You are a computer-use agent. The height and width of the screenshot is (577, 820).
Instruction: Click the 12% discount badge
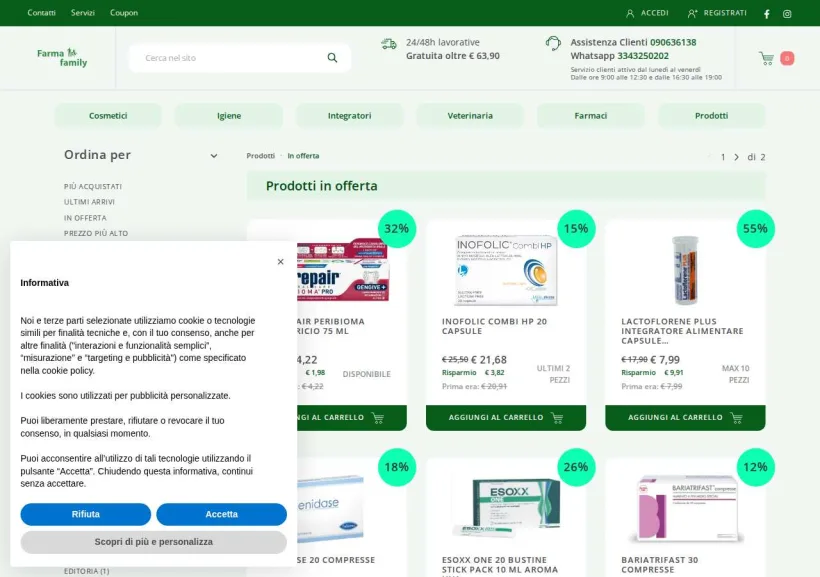click(x=755, y=467)
